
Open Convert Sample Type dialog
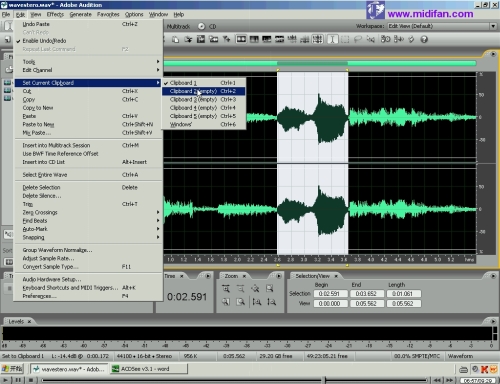tap(88, 267)
